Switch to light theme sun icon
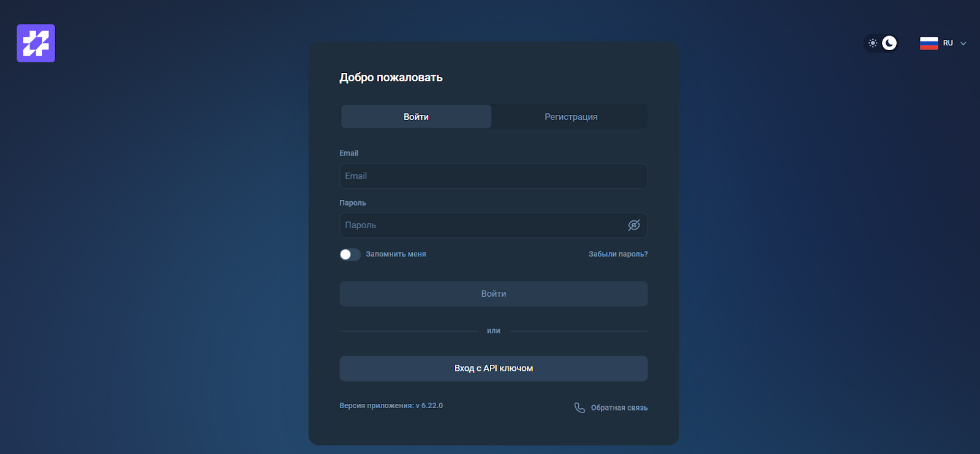Viewport: 980px width, 454px height. [873, 43]
